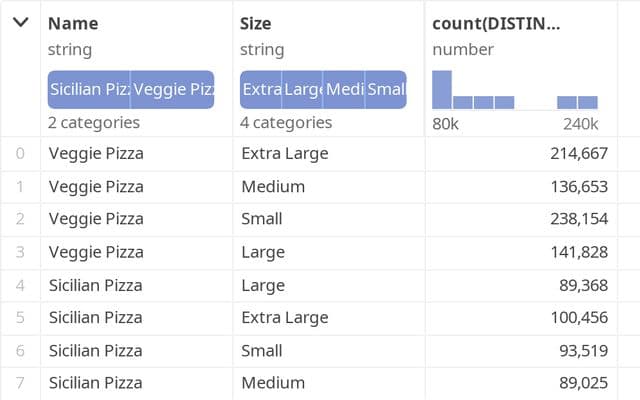This screenshot has width=640, height=400.
Task: Click the Small size cell in row 6
Action: (262, 351)
